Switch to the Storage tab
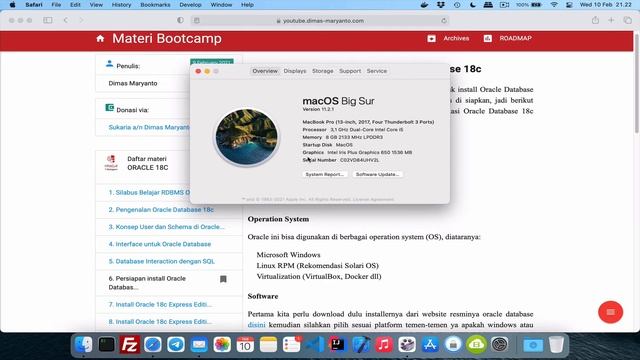The image size is (640, 360). [322, 71]
